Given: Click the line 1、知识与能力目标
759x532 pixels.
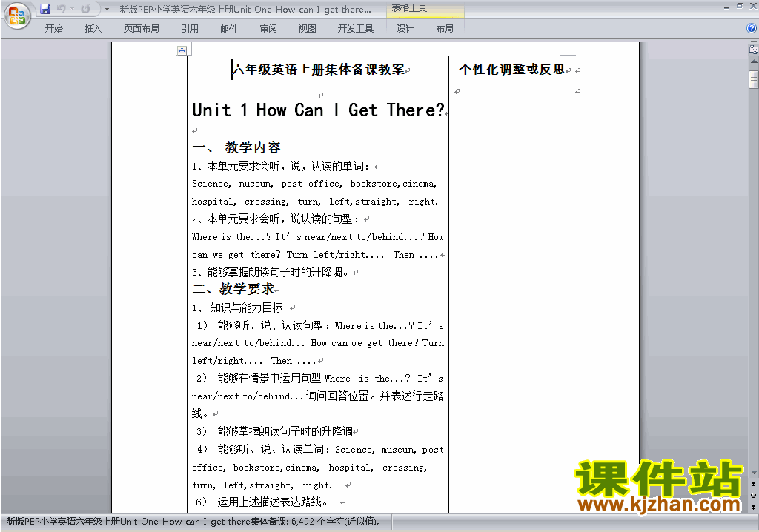Looking at the screenshot, I should (237, 308).
